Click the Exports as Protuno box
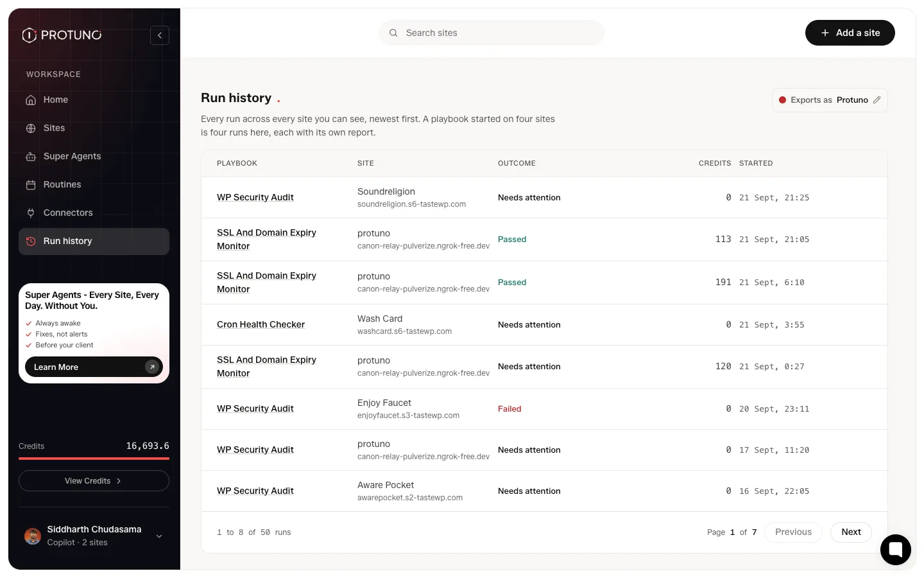Viewport: 924px width, 578px height. pos(830,100)
